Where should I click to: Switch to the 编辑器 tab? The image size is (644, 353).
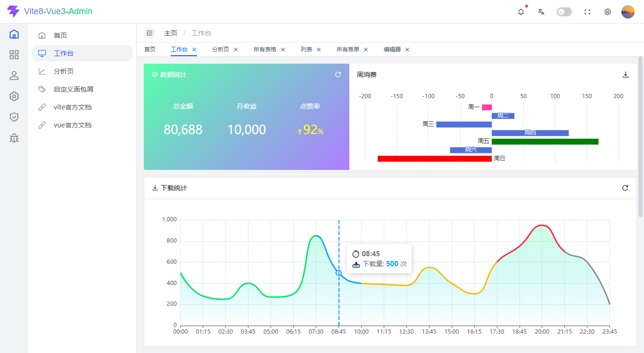[392, 49]
